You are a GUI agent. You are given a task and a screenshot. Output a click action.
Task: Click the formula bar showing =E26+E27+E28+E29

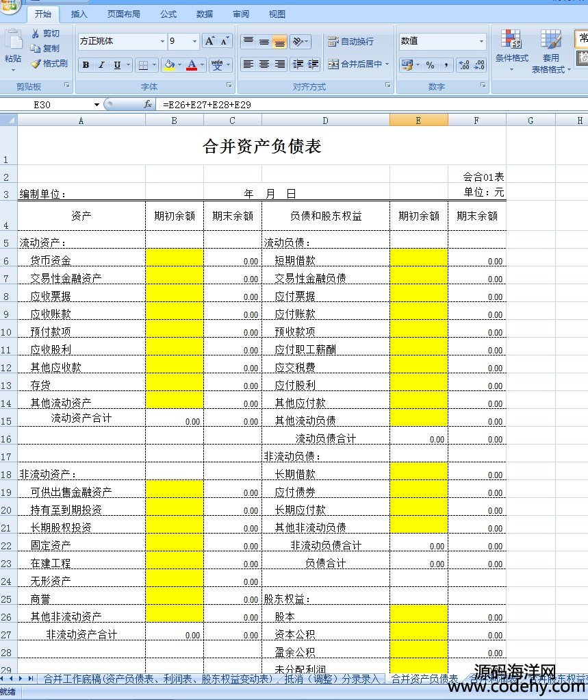pyautogui.click(x=372, y=105)
